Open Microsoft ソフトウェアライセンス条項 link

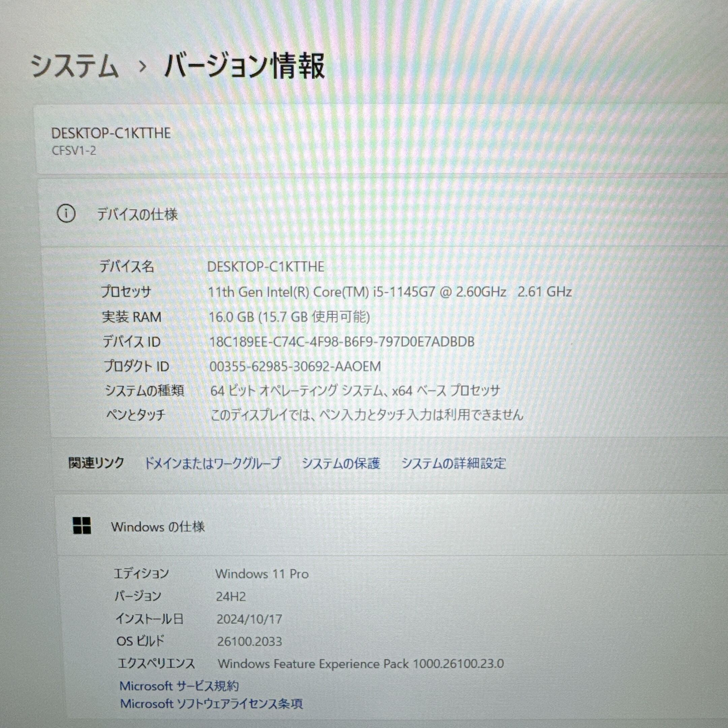click(211, 703)
